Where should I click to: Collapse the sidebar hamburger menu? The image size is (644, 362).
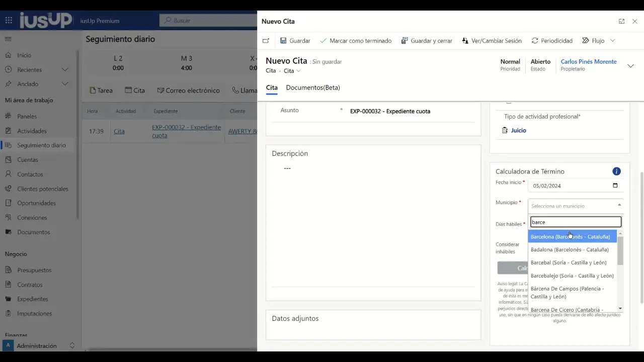coord(8,39)
